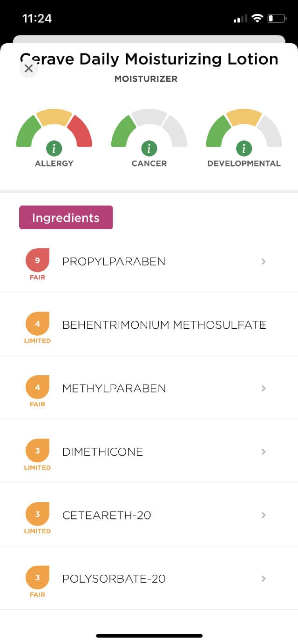Screen dimensions: 298x644
Task: Open the Ingredients tab
Action: (x=66, y=218)
